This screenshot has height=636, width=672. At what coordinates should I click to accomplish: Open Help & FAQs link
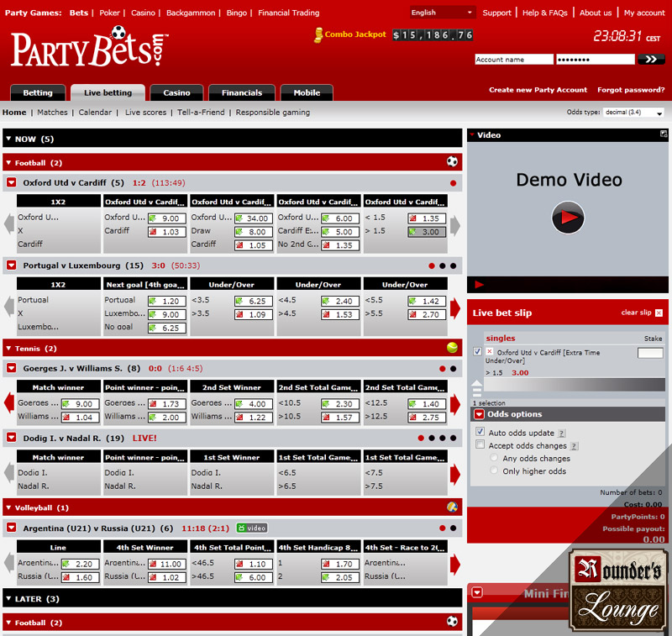pyautogui.click(x=544, y=13)
